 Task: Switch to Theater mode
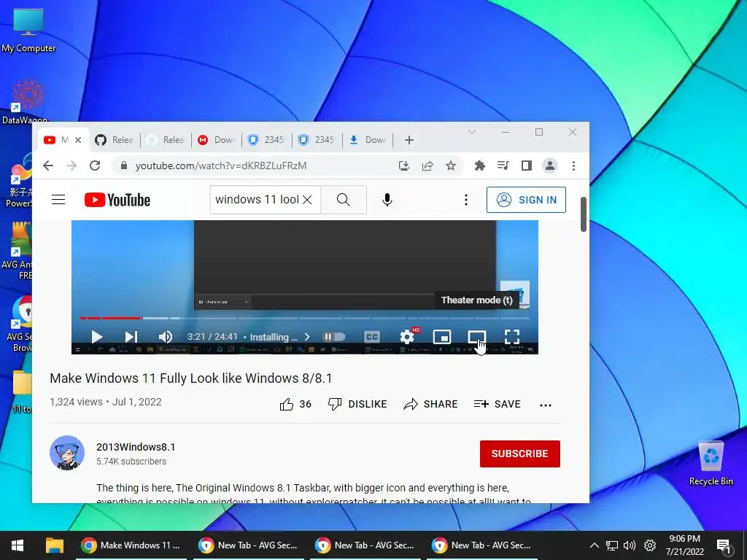tap(477, 337)
